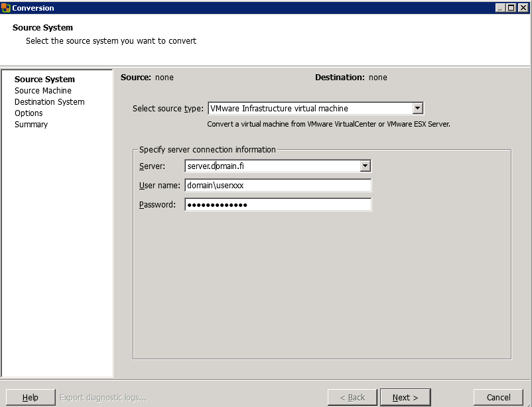
Task: Expand the Server dropdown arrow
Action: pyautogui.click(x=365, y=166)
